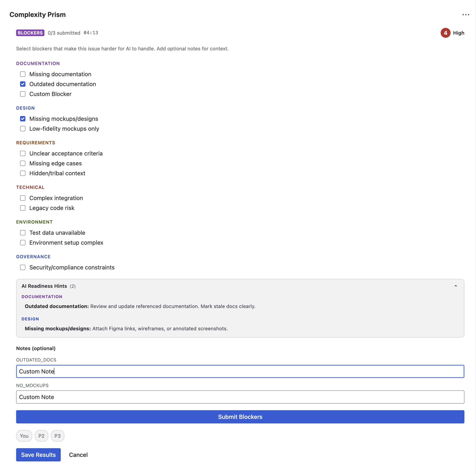This screenshot has width=476, height=474.
Task: Tick Unclear acceptance criteria
Action: (23, 153)
